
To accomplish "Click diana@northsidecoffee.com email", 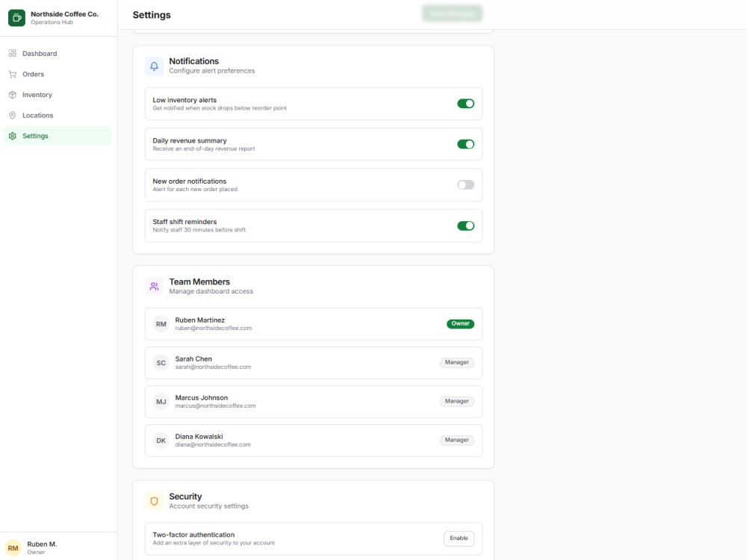I will click(x=213, y=445).
